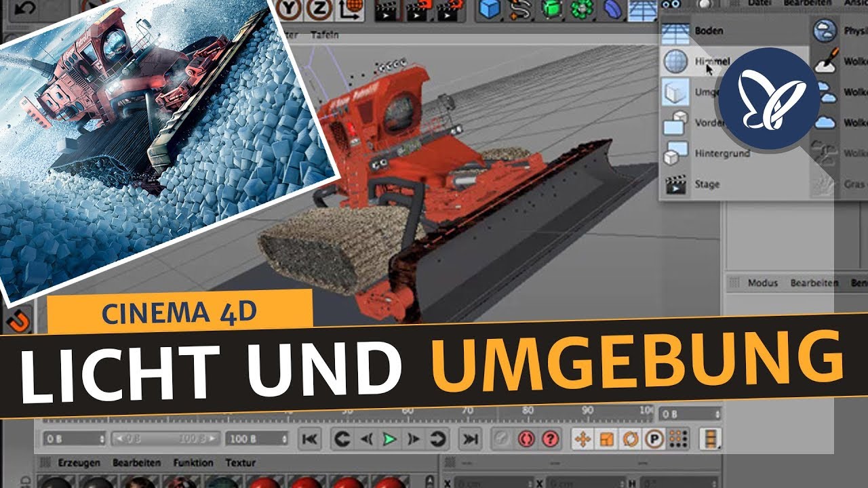
Task: Toggle the Y axis lock
Action: click(x=290, y=8)
